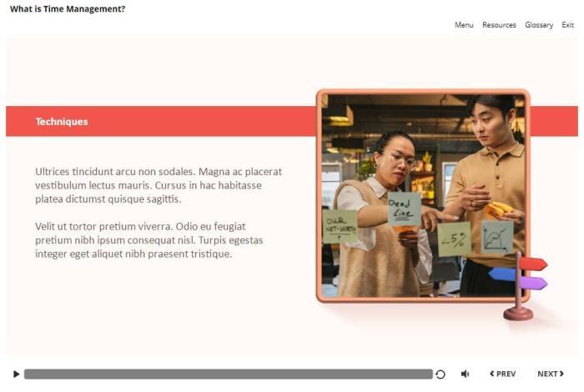Click the 'Our net-worth' sticky note
The width and height of the screenshot is (584, 392).
click(340, 227)
